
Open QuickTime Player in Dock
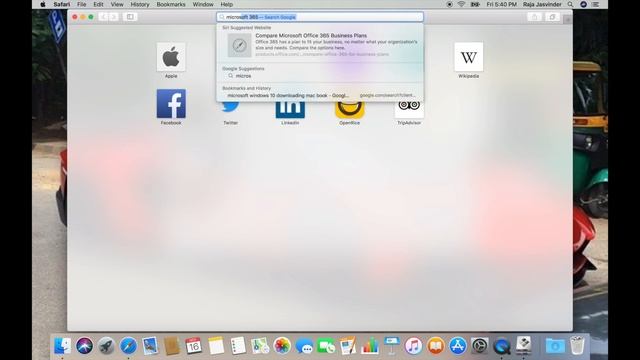(x=502, y=346)
